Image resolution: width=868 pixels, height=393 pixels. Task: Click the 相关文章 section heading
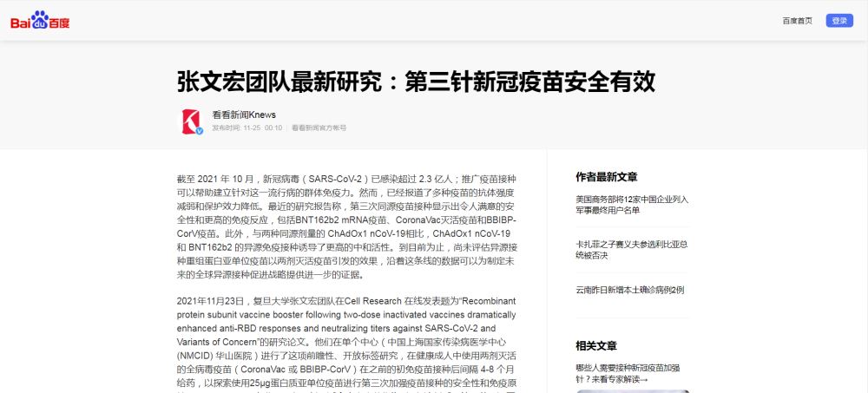(596, 346)
